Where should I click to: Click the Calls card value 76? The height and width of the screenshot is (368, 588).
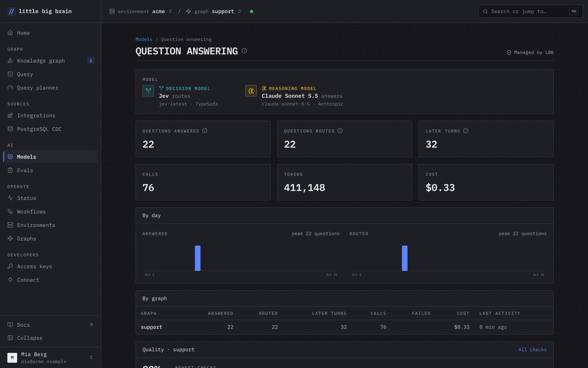148,188
